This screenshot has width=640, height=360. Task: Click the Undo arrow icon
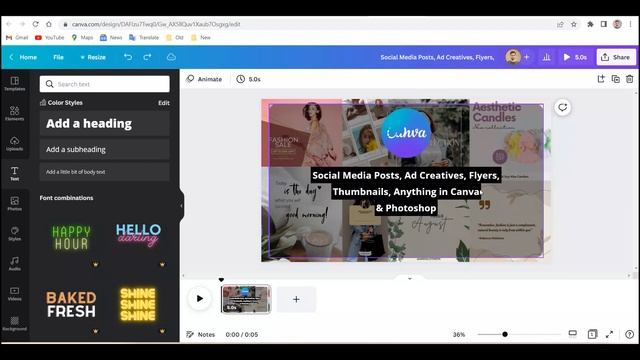point(128,57)
